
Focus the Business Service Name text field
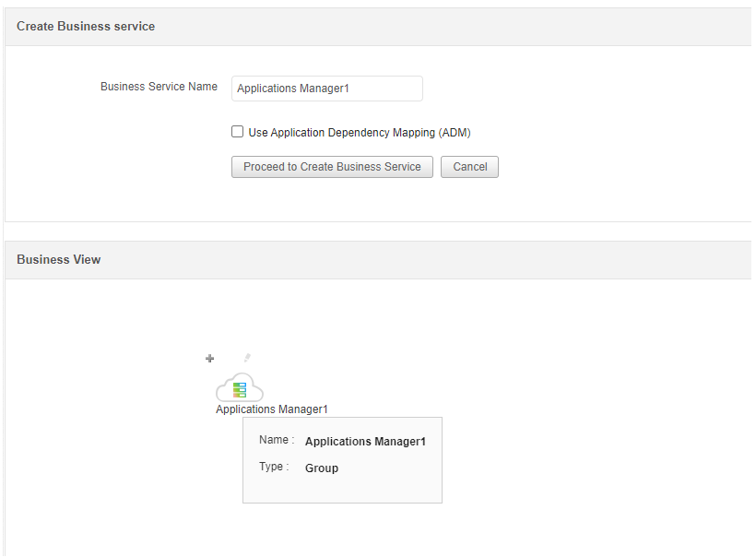click(x=326, y=89)
